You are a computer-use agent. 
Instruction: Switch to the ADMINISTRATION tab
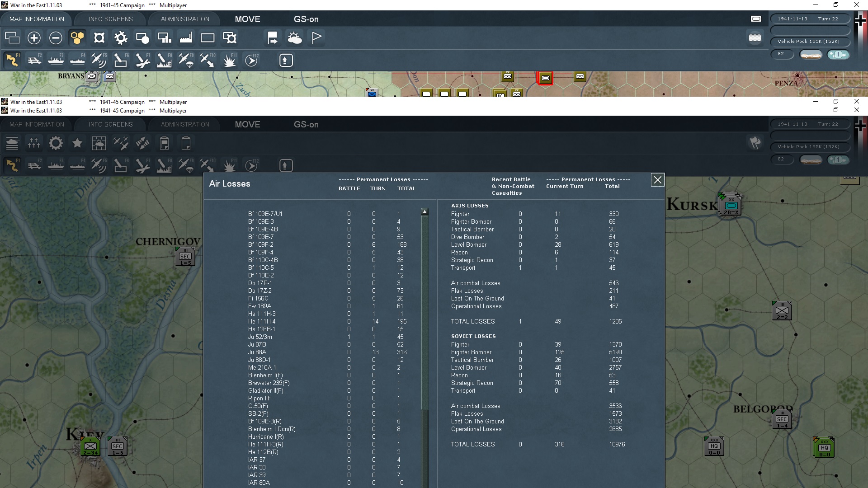(x=185, y=19)
